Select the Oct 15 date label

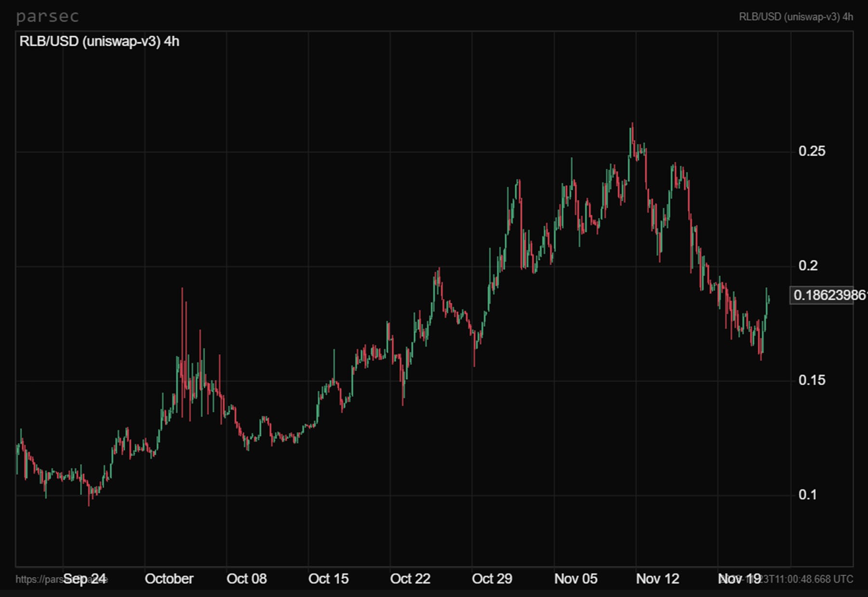(329, 579)
